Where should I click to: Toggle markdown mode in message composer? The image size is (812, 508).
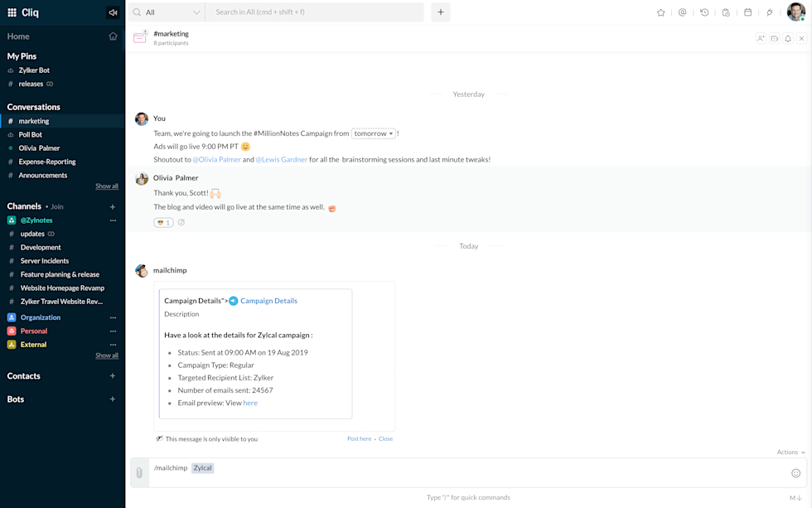pos(795,497)
